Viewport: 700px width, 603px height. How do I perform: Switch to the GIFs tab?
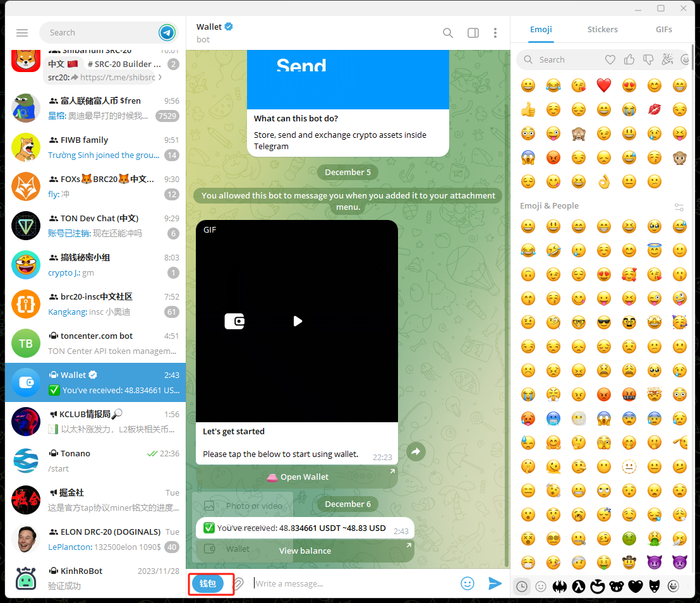click(664, 30)
